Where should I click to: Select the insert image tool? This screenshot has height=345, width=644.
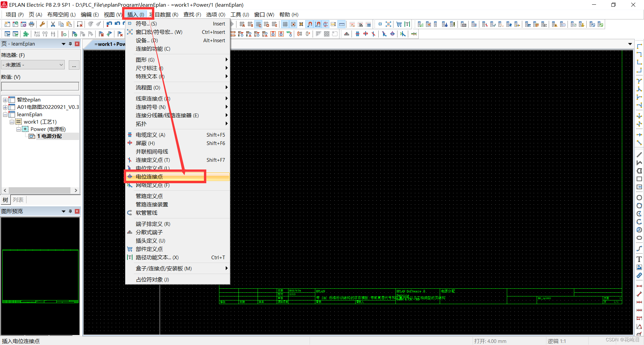click(x=639, y=267)
